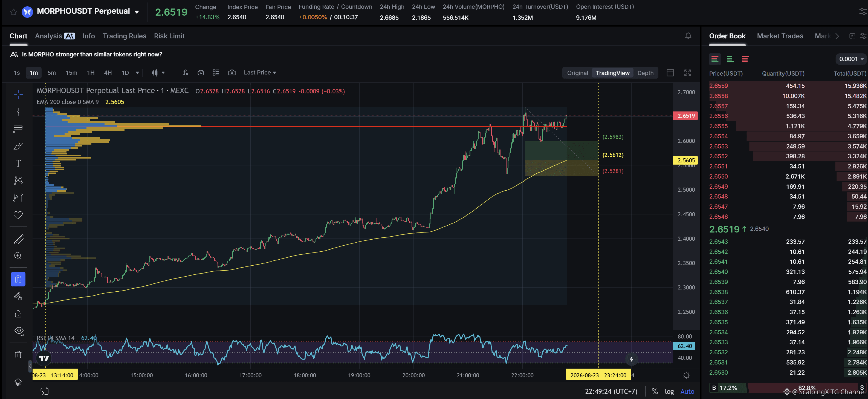868x399 pixels.
Task: Take a chart snapshot with the camera icon
Action: click(232, 73)
